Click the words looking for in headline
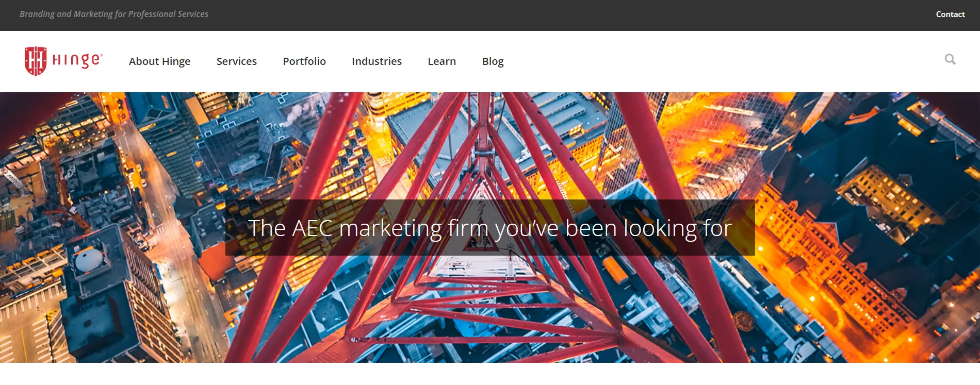This screenshot has height=385, width=980. pos(677,228)
